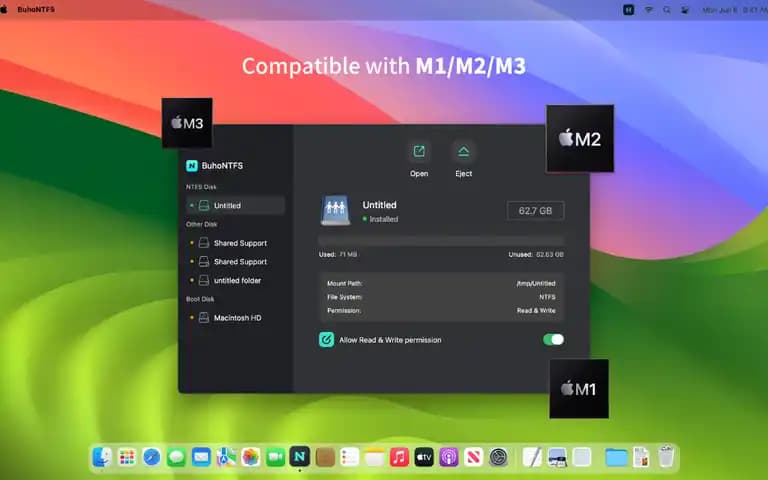Click the NTFS file system value
768x480 pixels.
[547, 297]
